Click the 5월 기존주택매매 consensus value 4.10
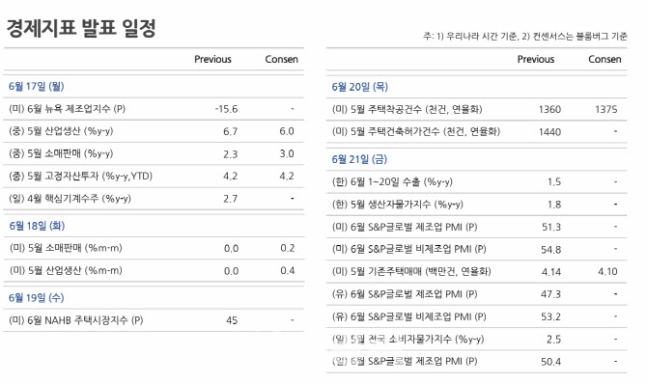Image resolution: width=647 pixels, height=384 pixels. (x=607, y=271)
